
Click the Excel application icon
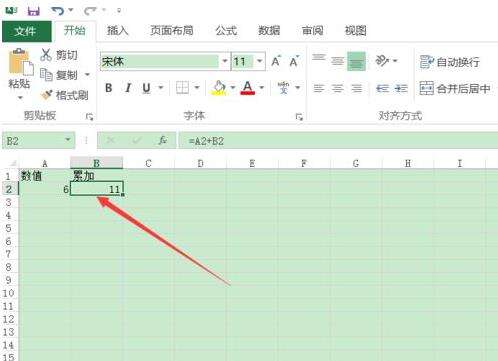coord(12,11)
